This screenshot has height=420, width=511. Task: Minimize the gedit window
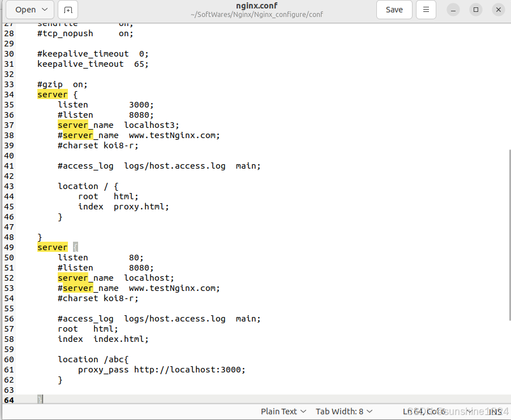(x=453, y=10)
